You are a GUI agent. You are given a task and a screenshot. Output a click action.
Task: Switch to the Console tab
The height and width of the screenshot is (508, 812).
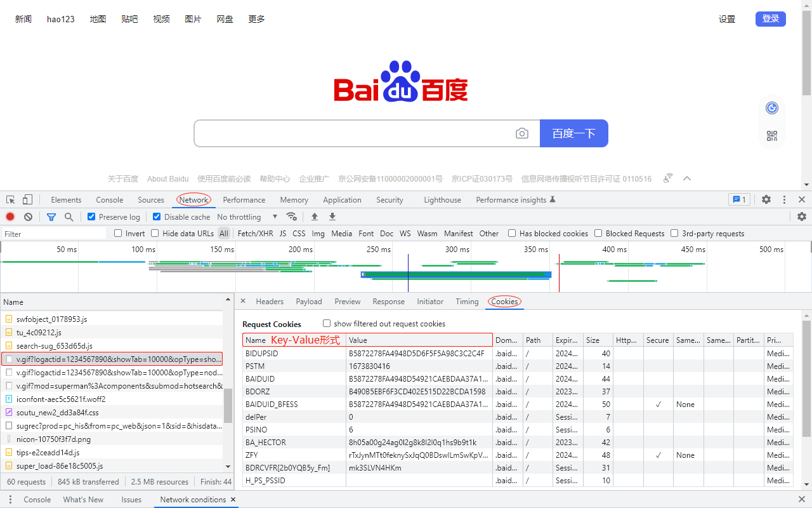coord(110,199)
